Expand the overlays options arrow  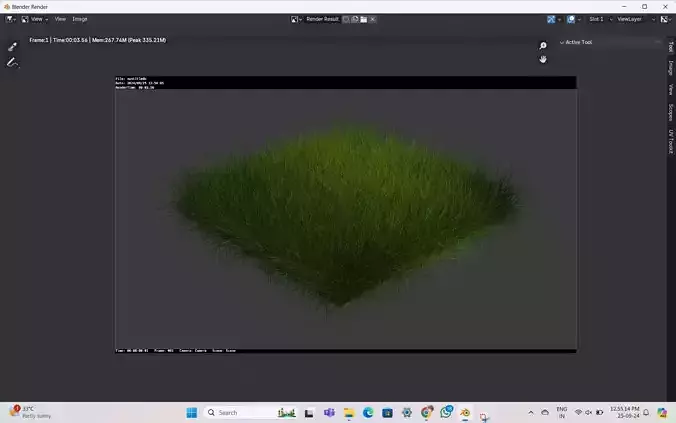(x=579, y=19)
